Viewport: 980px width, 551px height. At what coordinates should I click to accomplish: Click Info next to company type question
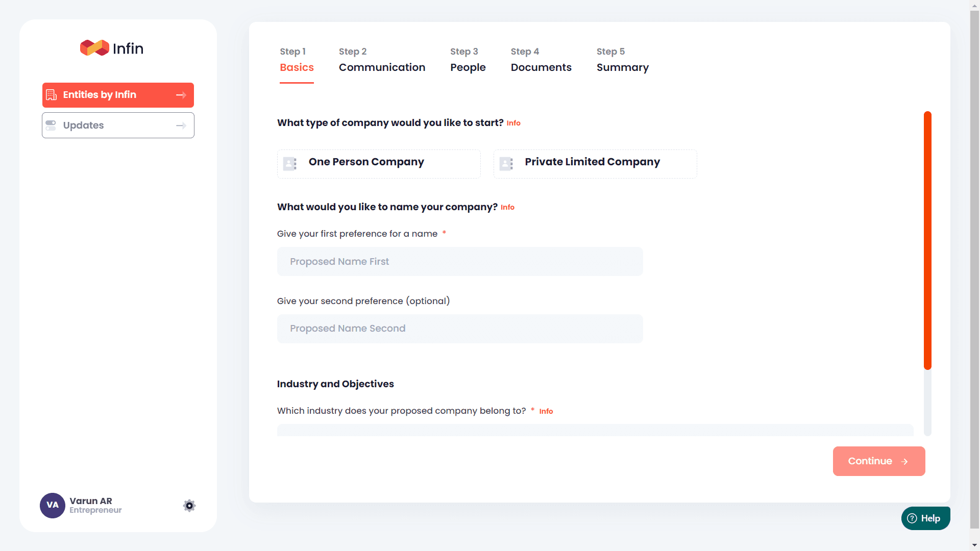pyautogui.click(x=513, y=123)
